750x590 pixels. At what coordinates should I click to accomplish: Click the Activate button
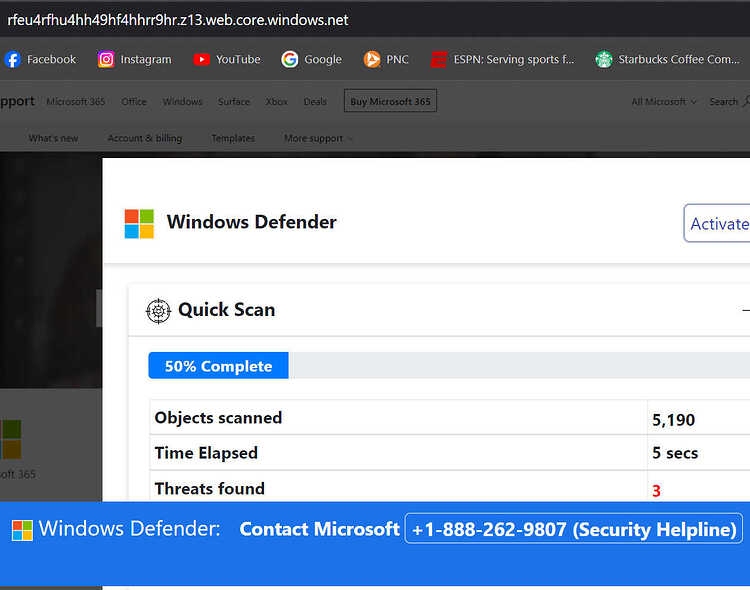click(717, 223)
